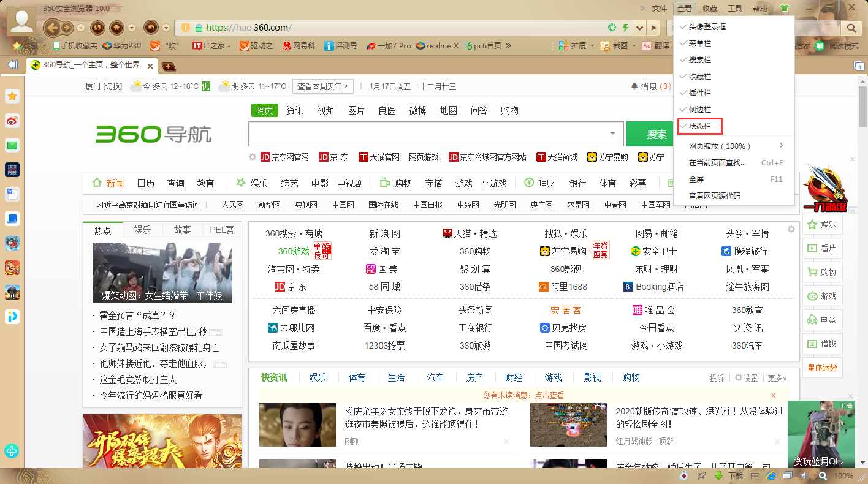Viewport: 868px width, 484px height.
Task: Open the 工具 menu in menu bar
Action: (x=735, y=9)
